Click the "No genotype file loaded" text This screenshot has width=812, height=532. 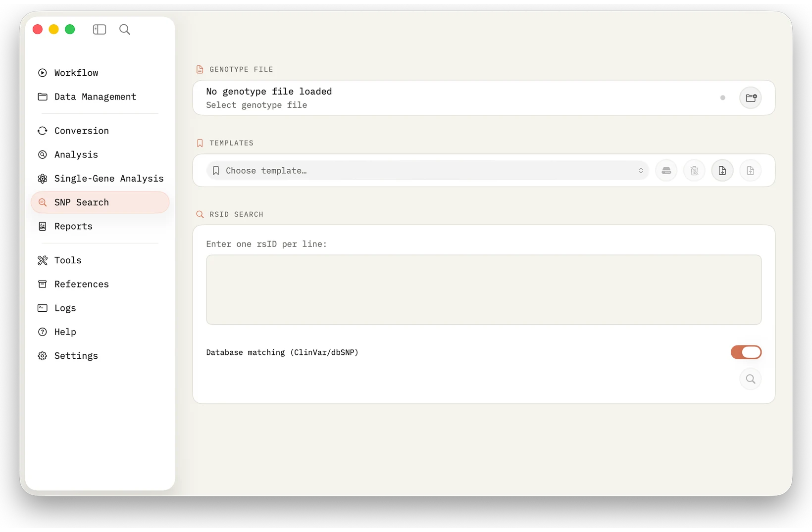269,92
